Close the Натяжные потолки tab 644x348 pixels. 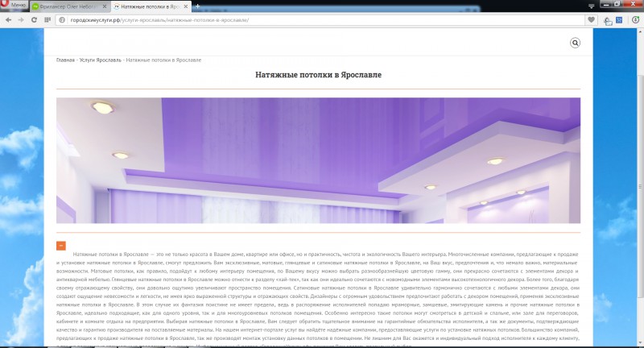186,6
